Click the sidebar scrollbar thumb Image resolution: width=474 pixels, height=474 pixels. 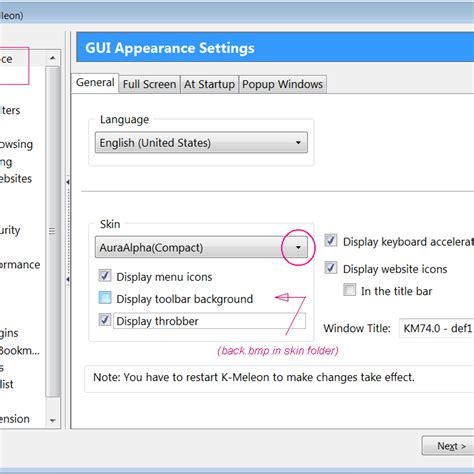(x=52, y=231)
